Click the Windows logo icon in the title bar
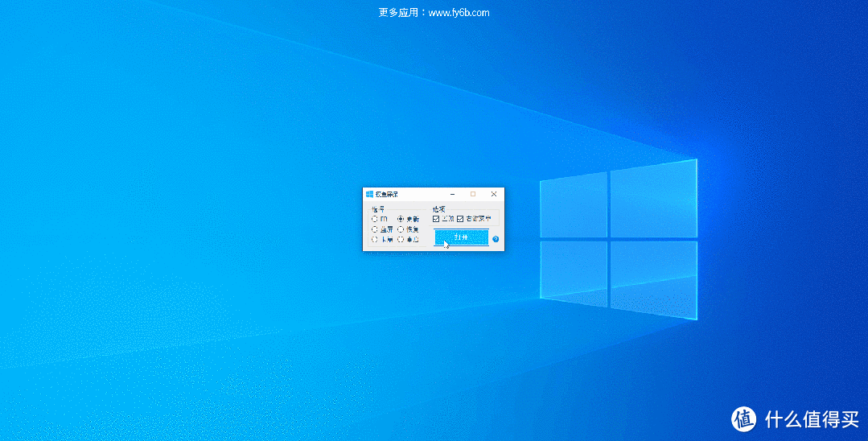Image resolution: width=868 pixels, height=441 pixels. pos(370,194)
